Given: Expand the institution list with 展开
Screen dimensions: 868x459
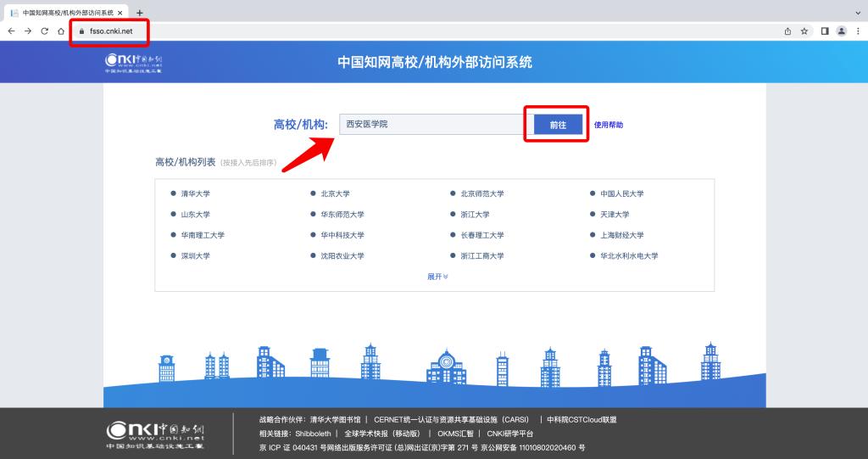Looking at the screenshot, I should tap(437, 277).
